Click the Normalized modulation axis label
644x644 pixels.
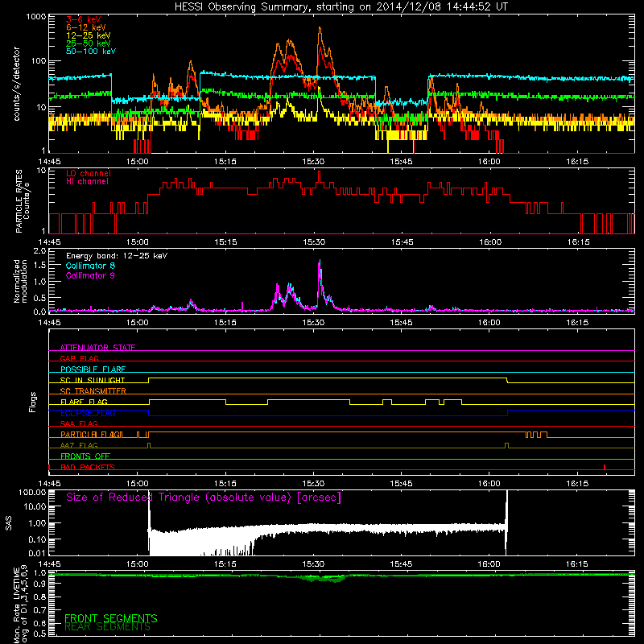click(x=21, y=281)
